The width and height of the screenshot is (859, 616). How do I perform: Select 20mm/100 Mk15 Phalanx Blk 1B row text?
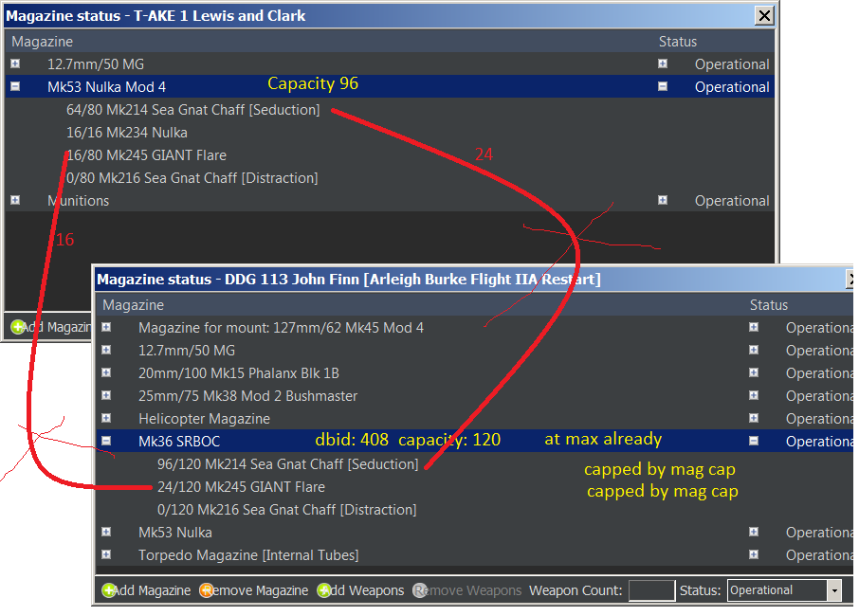[239, 372]
